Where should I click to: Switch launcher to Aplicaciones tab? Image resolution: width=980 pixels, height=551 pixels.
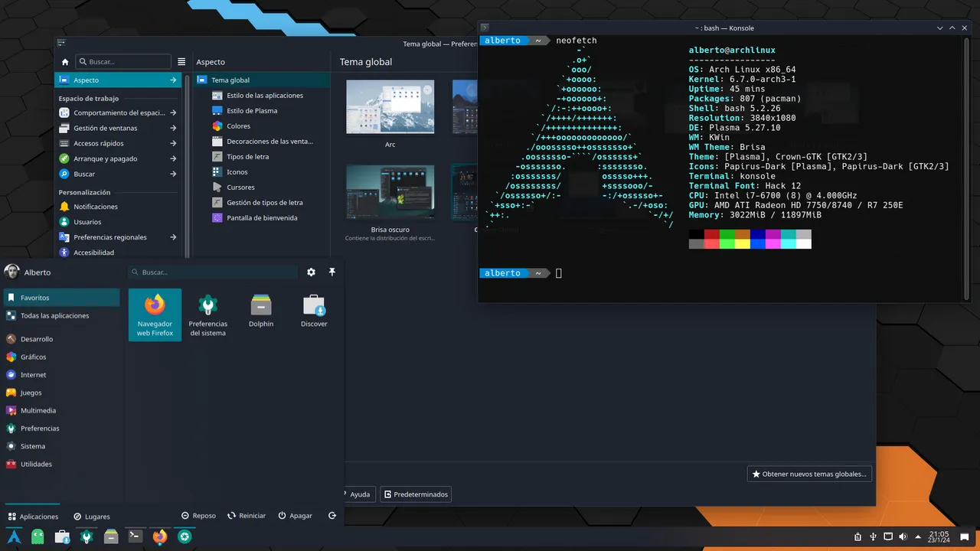(x=33, y=516)
